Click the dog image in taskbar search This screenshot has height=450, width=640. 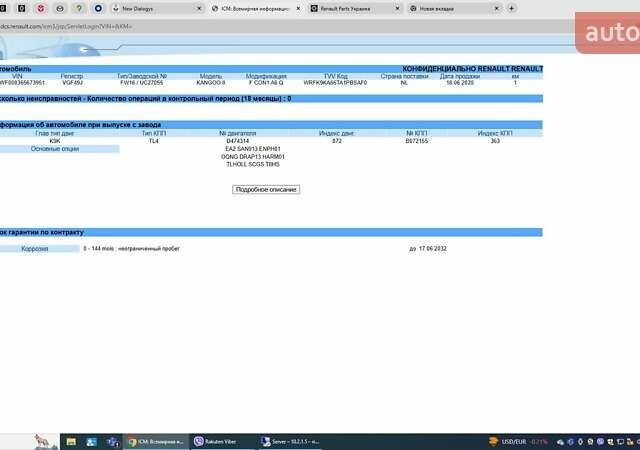43,442
